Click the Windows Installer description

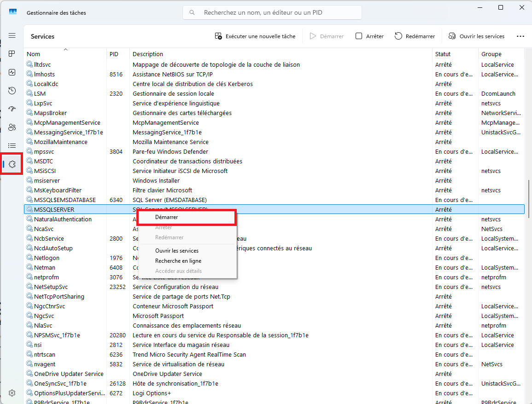pyautogui.click(x=156, y=181)
